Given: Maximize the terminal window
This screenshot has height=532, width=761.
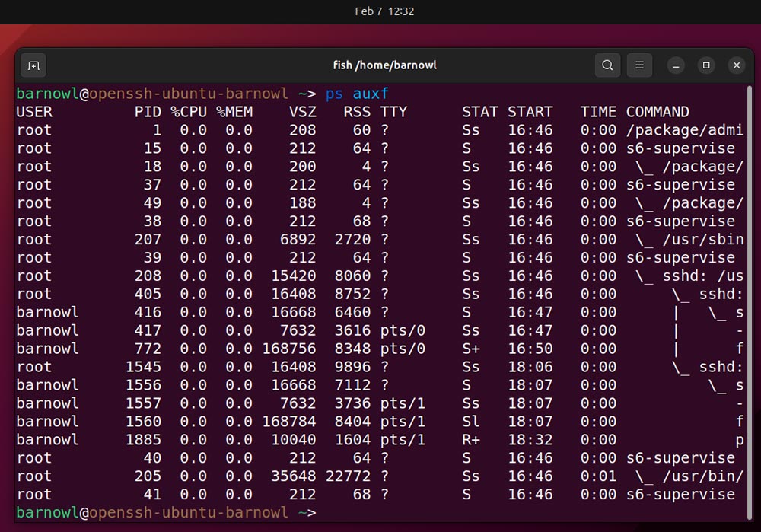Looking at the screenshot, I should tap(706, 65).
